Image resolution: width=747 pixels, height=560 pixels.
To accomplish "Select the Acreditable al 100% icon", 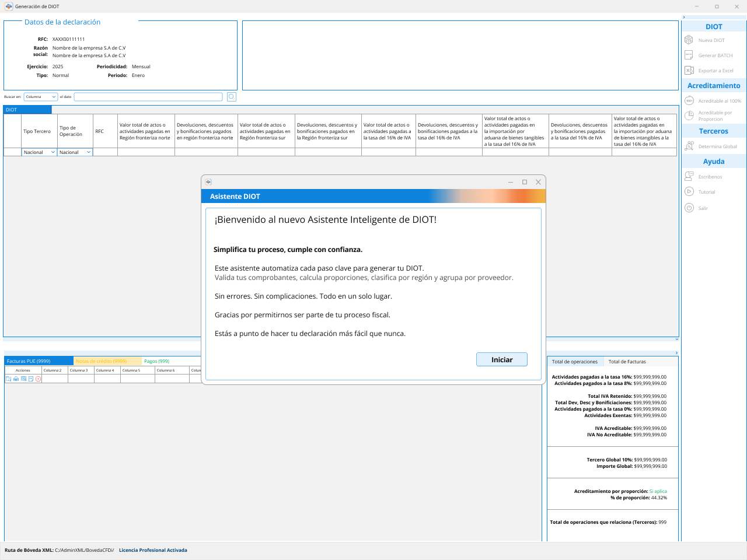I will tap(689, 101).
